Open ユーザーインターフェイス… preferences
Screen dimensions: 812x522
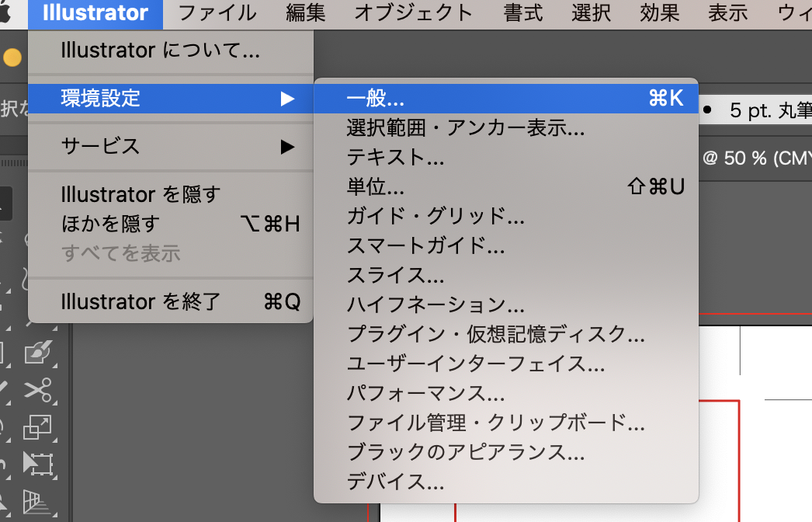click(x=506, y=364)
